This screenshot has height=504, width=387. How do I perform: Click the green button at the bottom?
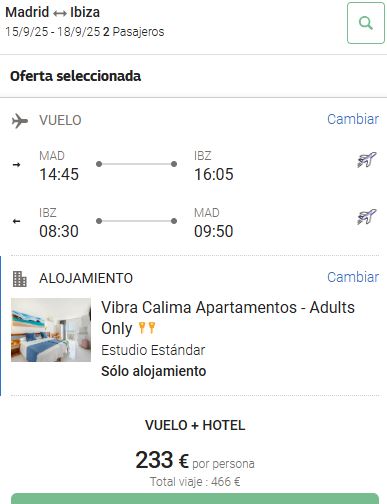point(195,499)
